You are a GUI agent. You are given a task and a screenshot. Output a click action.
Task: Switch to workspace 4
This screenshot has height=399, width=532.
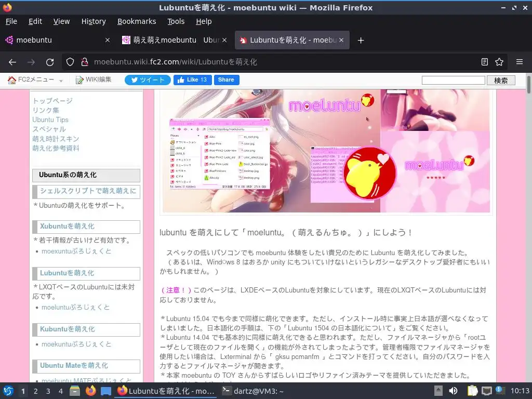[60, 391]
